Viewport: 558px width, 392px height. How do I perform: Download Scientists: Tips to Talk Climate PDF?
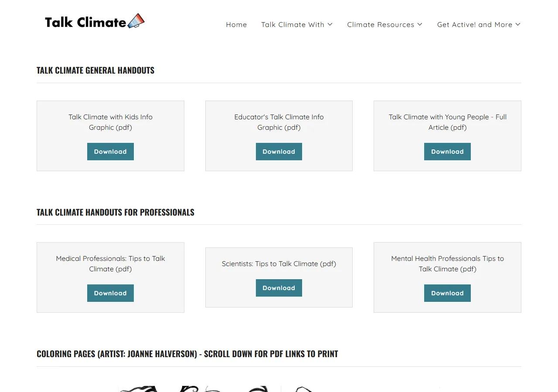coord(279,287)
